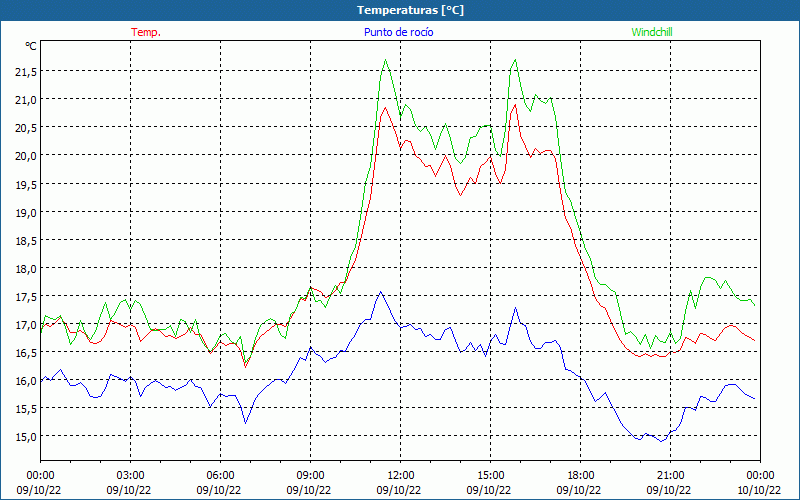800x500 pixels.
Task: Click the '18:00' time label
Action: 581,476
